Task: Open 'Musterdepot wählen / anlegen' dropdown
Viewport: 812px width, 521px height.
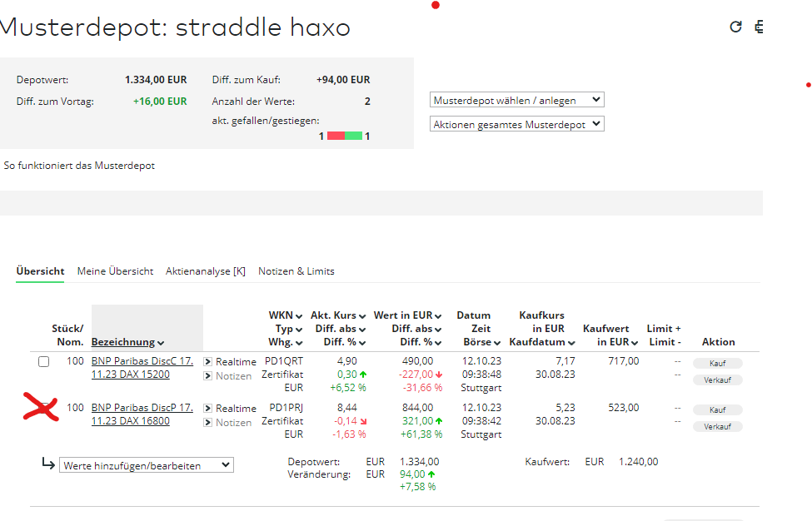Action: click(516, 100)
